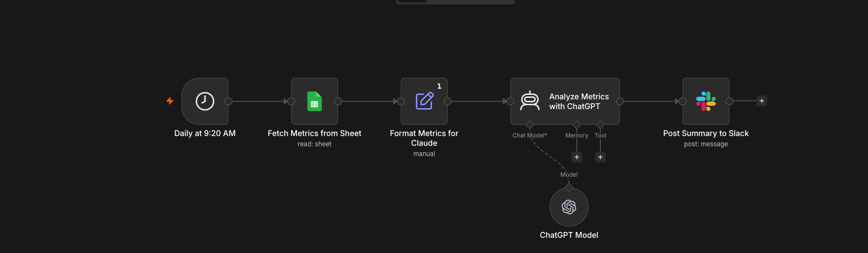Click the 'Tool' connector label
This screenshot has height=253, width=868.
pyautogui.click(x=600, y=136)
